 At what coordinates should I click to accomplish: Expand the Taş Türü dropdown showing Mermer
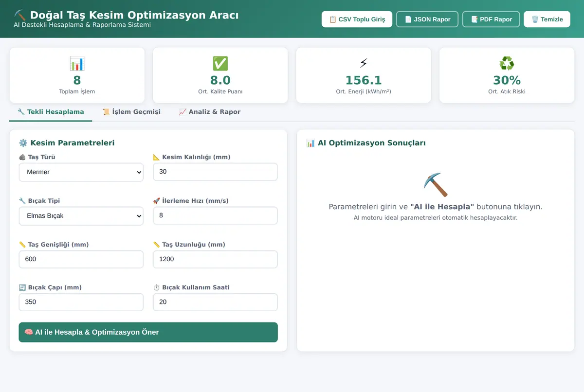coord(81,172)
